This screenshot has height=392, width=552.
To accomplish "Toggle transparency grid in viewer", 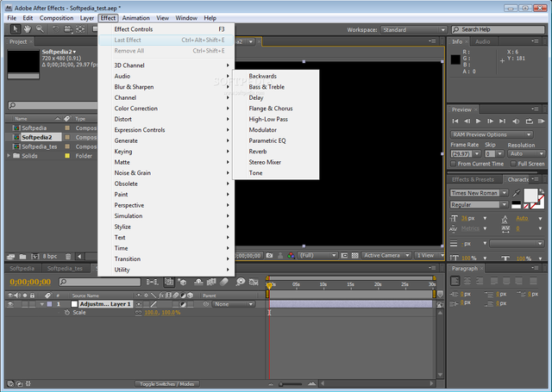I will pyautogui.click(x=354, y=256).
